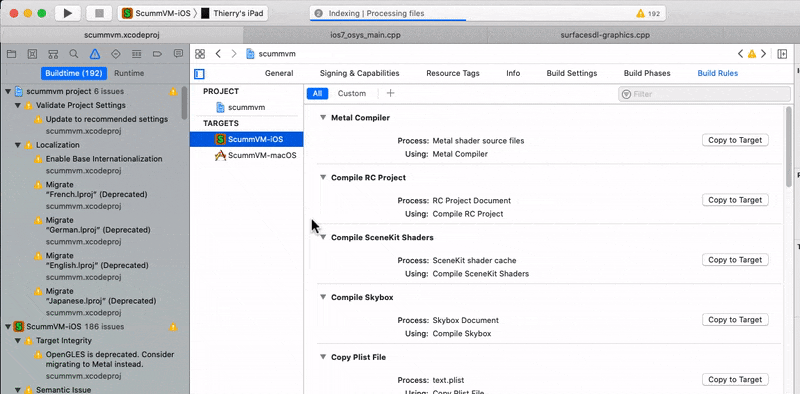Select the ScummVM-iOS target
The width and height of the screenshot is (800, 394).
(x=246, y=139)
